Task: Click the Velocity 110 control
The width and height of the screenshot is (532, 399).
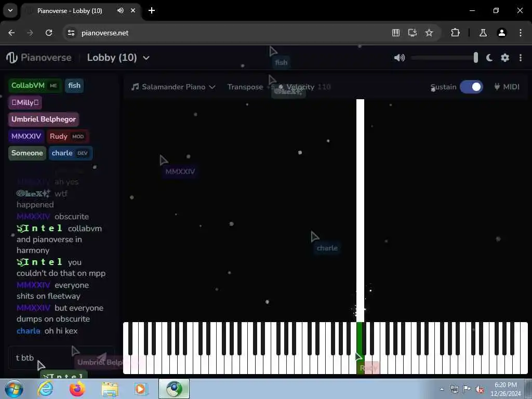Action: [x=304, y=87]
